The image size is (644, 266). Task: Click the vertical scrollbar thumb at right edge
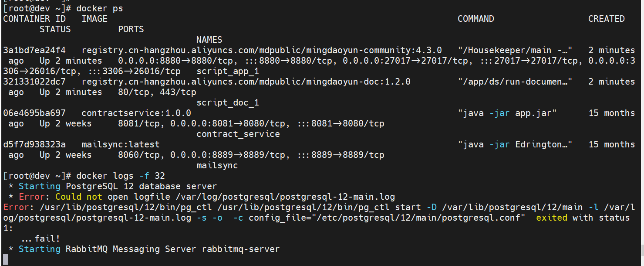642,250
